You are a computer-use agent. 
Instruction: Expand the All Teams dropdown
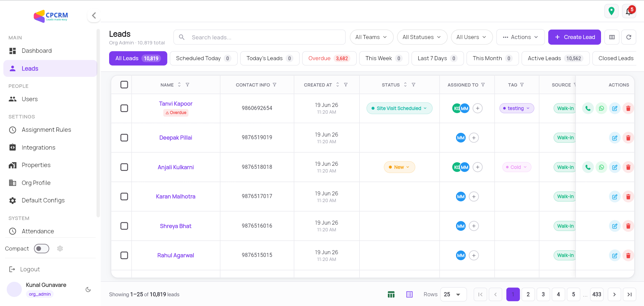371,37
